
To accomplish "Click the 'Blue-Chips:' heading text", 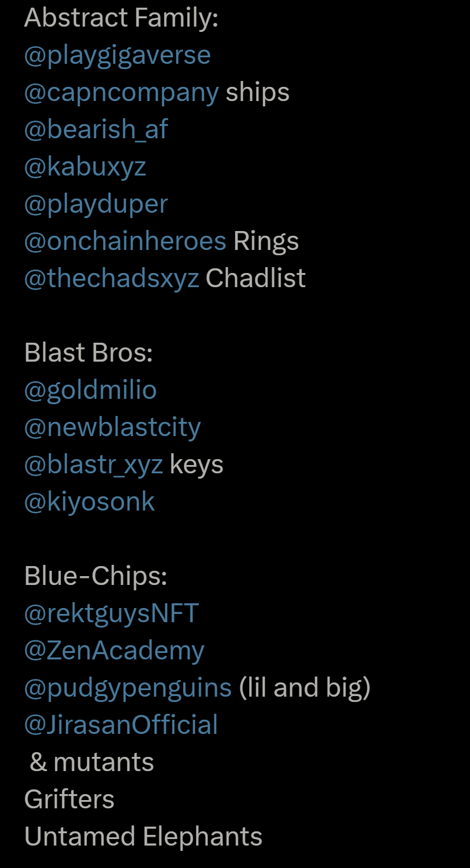I will coord(96,576).
